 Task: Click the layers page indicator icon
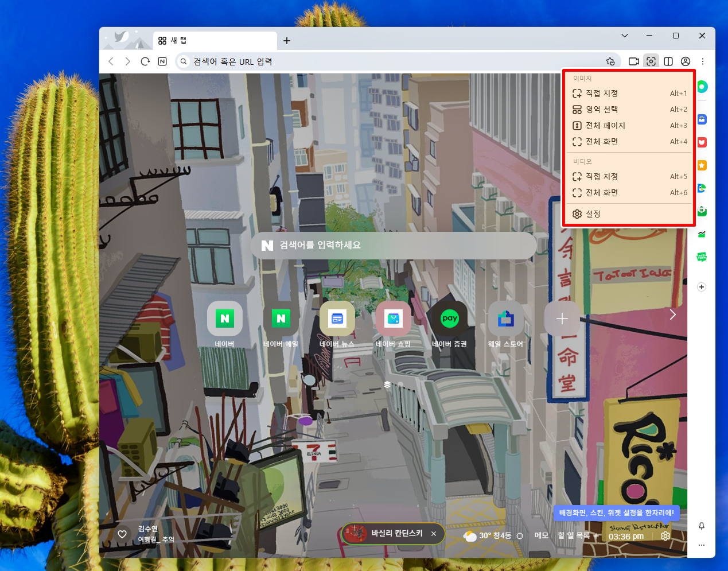[x=387, y=384]
